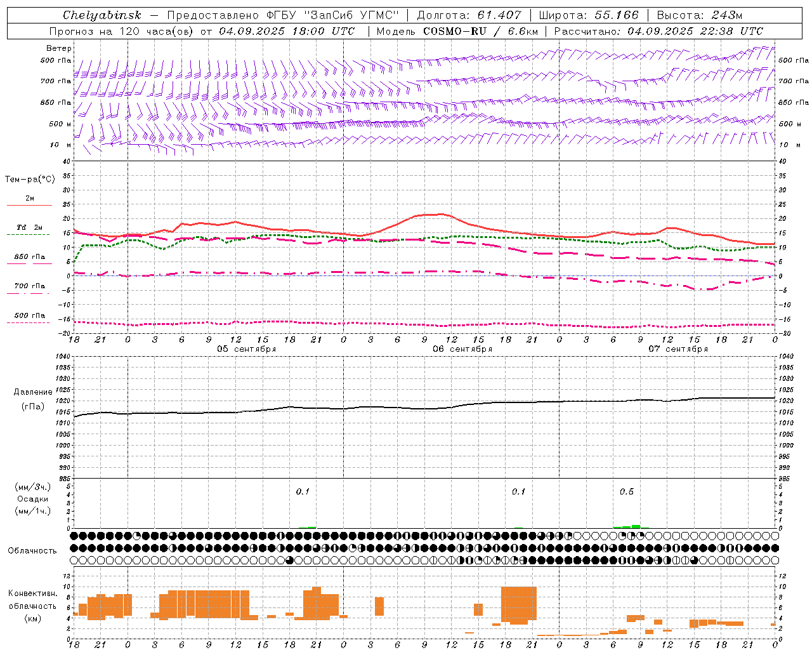812x650 pixels.
Task: Click the "05 сентября" date label
Action: tap(246, 349)
